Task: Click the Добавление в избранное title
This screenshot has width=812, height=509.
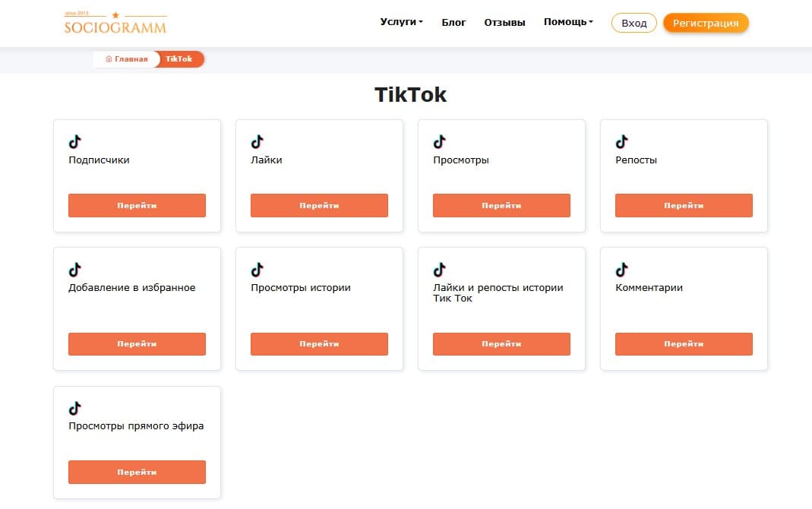Action: 132,287
